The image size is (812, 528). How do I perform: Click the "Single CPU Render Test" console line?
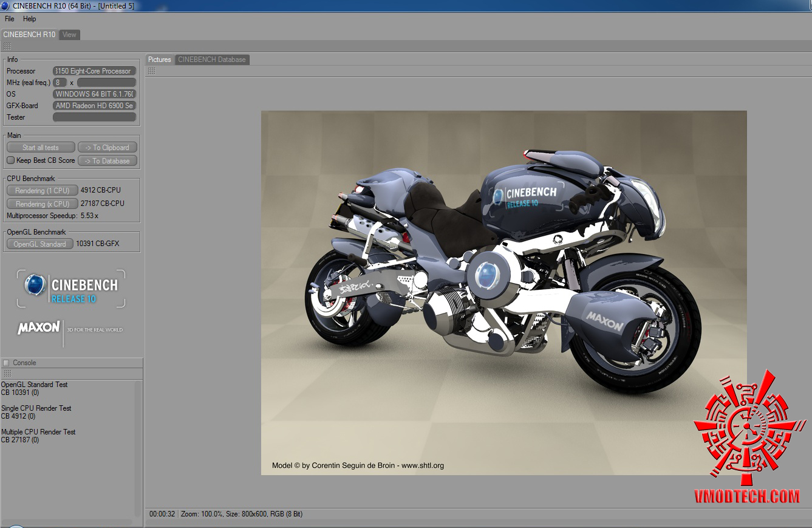pyautogui.click(x=36, y=408)
